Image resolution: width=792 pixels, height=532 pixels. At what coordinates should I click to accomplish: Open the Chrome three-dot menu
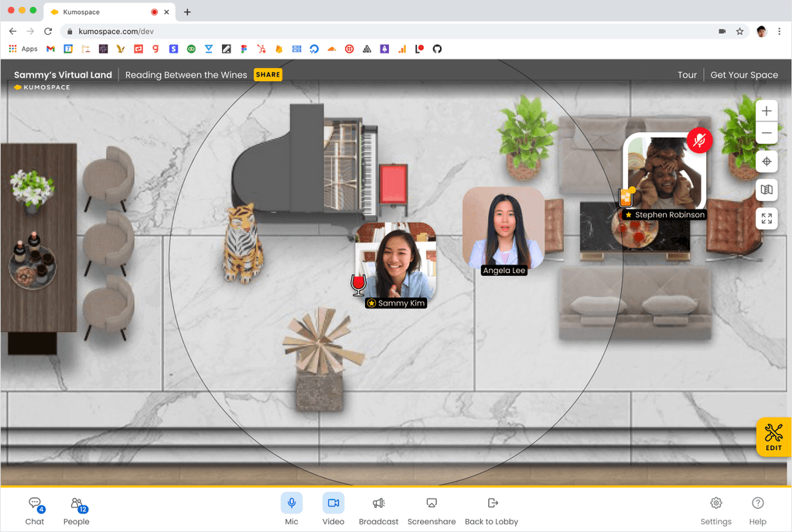click(779, 32)
